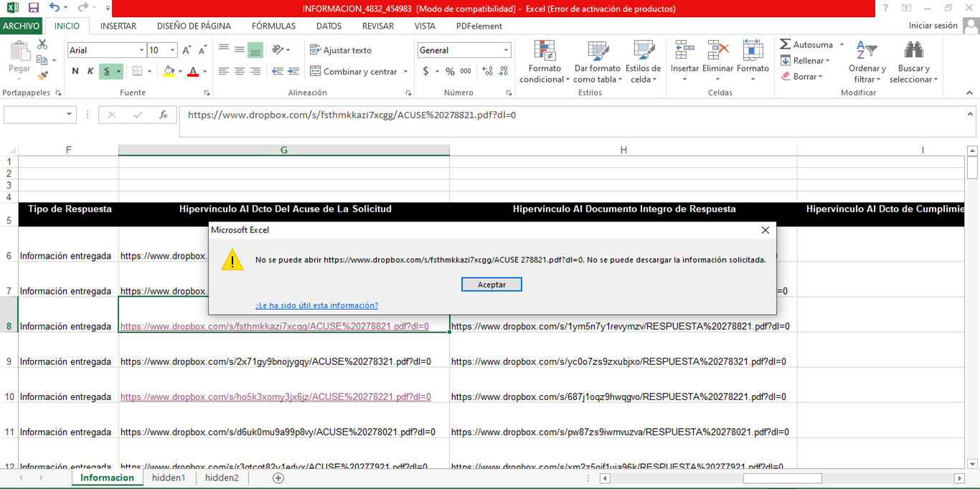
Task: Align text to bottom of cell
Action: coord(255,50)
